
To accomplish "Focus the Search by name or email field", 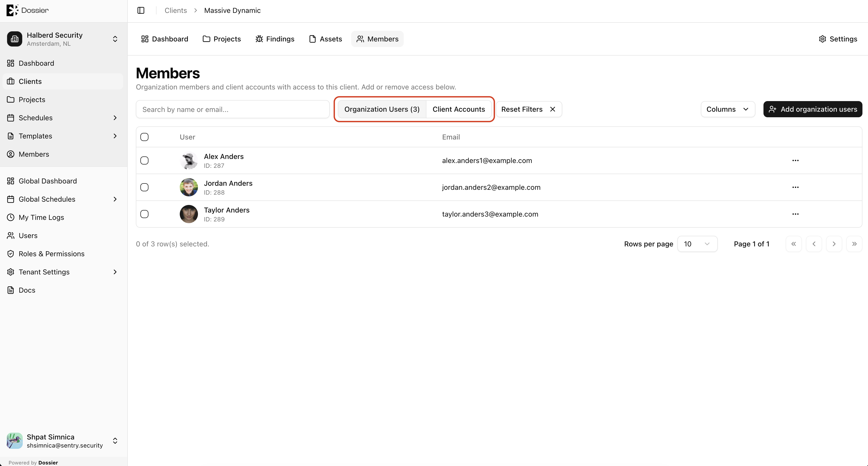I will (x=233, y=109).
